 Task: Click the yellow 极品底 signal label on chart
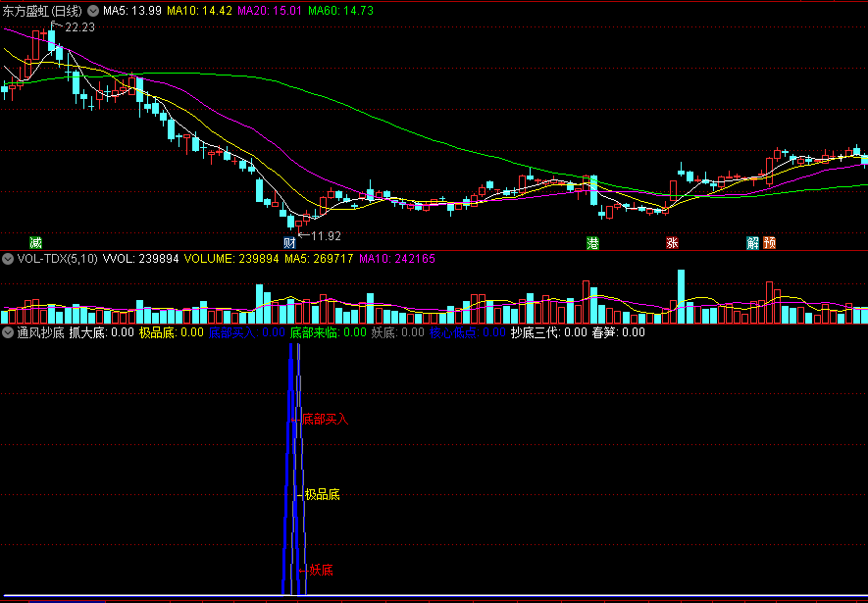[322, 495]
